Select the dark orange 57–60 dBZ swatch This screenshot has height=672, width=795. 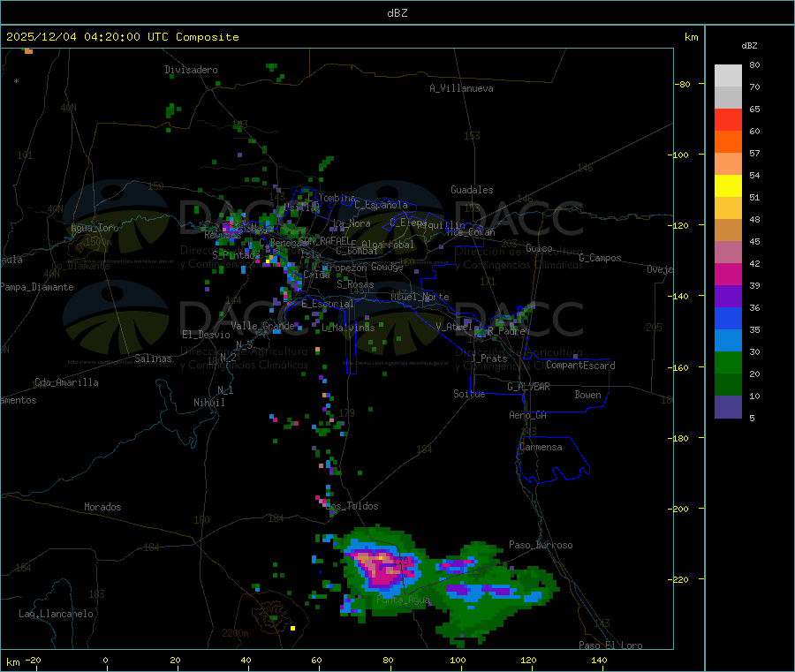tap(728, 142)
